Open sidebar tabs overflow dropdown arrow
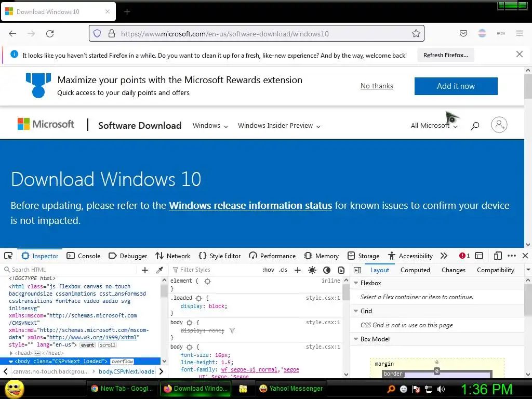 click(x=528, y=270)
